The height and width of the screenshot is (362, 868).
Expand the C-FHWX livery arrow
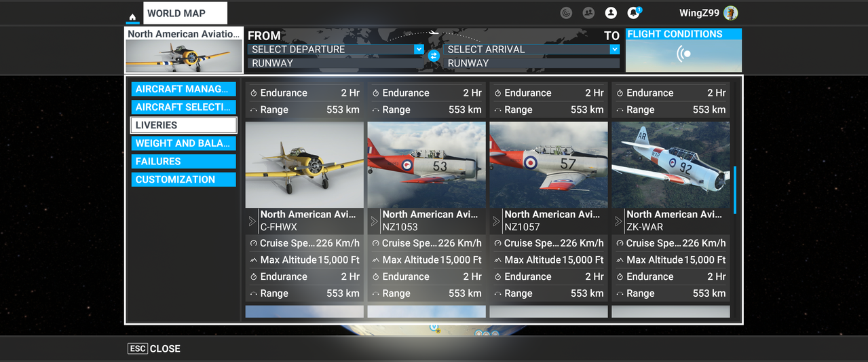[x=252, y=221]
